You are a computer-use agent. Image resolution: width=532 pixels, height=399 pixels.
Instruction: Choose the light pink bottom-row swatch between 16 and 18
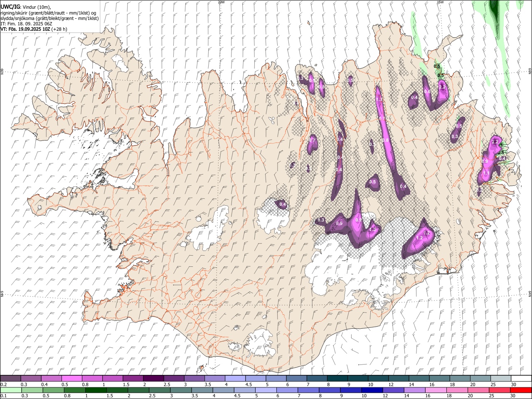pos(436,390)
